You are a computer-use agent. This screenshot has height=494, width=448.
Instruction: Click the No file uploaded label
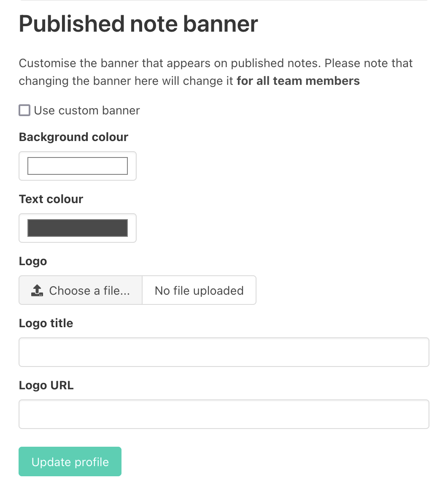199,290
